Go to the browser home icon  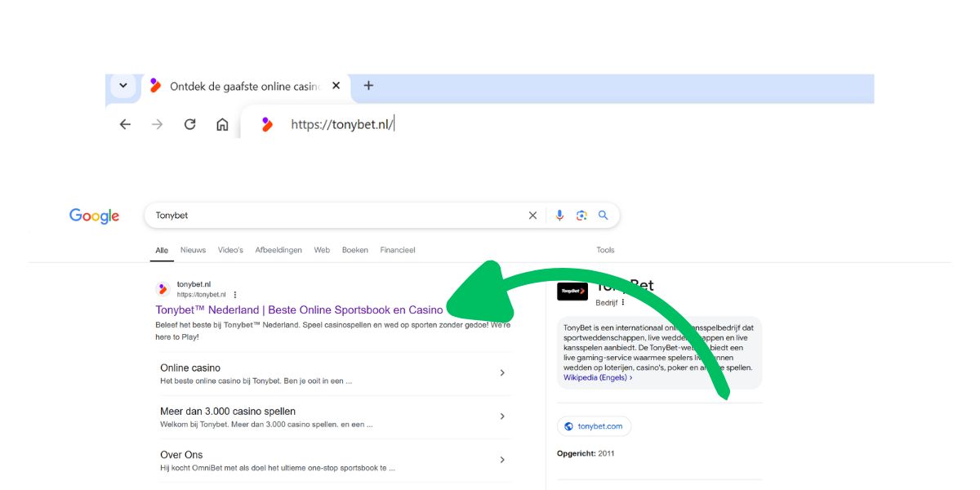222,124
